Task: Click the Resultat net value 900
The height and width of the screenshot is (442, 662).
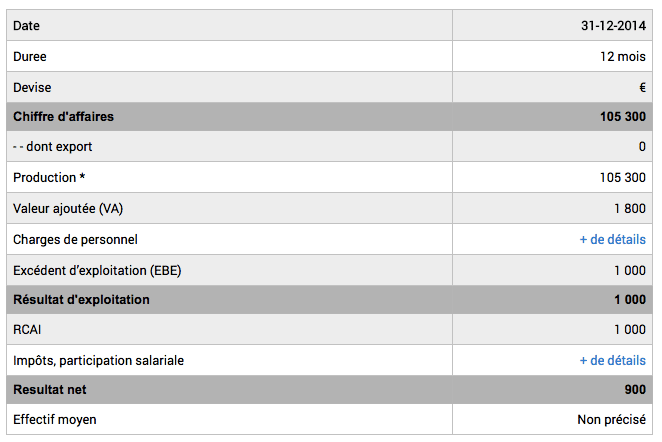Action: click(x=635, y=390)
